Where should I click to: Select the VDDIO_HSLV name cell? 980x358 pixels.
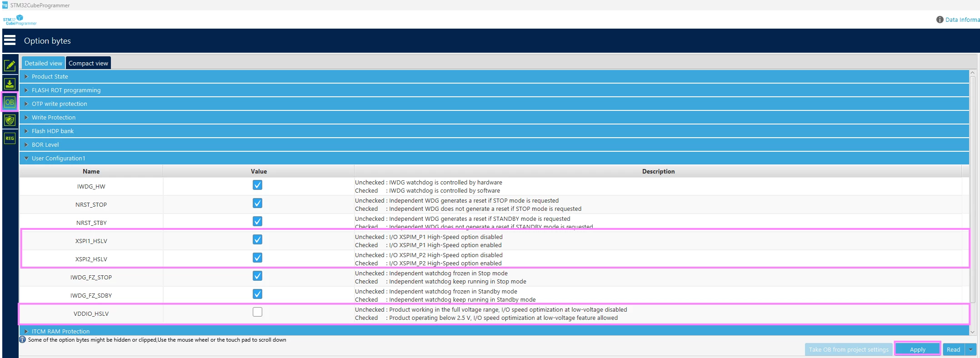(x=91, y=313)
